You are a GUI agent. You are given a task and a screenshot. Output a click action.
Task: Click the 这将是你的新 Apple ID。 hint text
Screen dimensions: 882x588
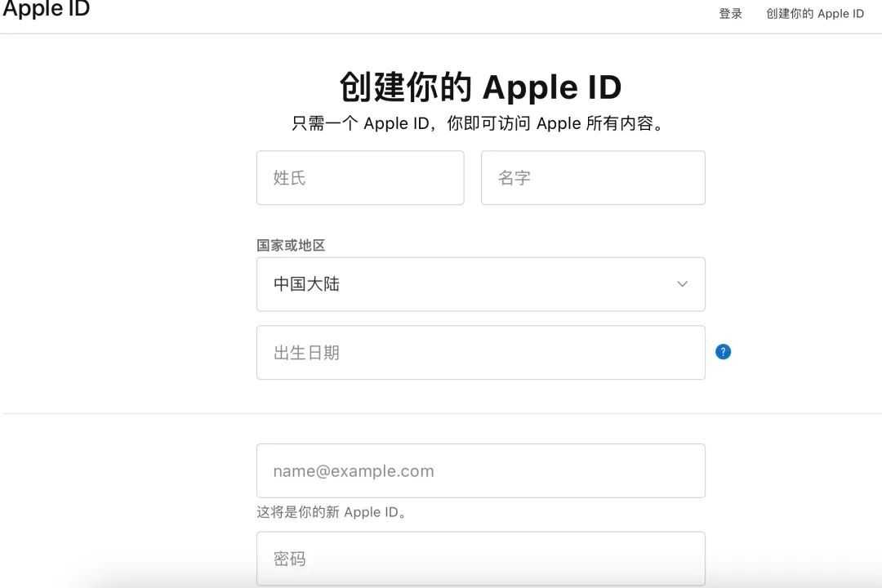pyautogui.click(x=332, y=512)
